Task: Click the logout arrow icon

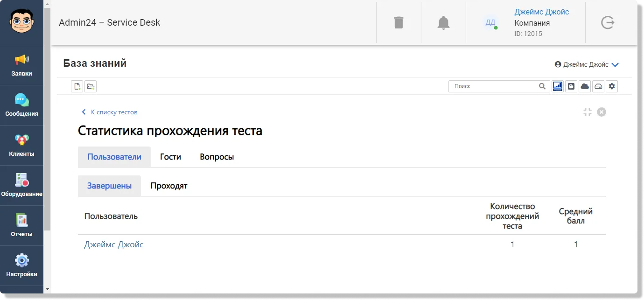Action: (x=608, y=22)
